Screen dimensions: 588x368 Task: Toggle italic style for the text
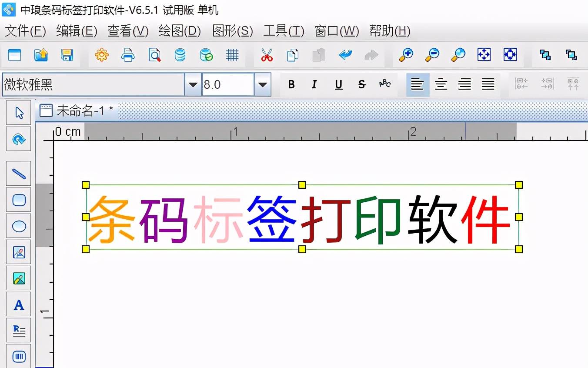(314, 84)
